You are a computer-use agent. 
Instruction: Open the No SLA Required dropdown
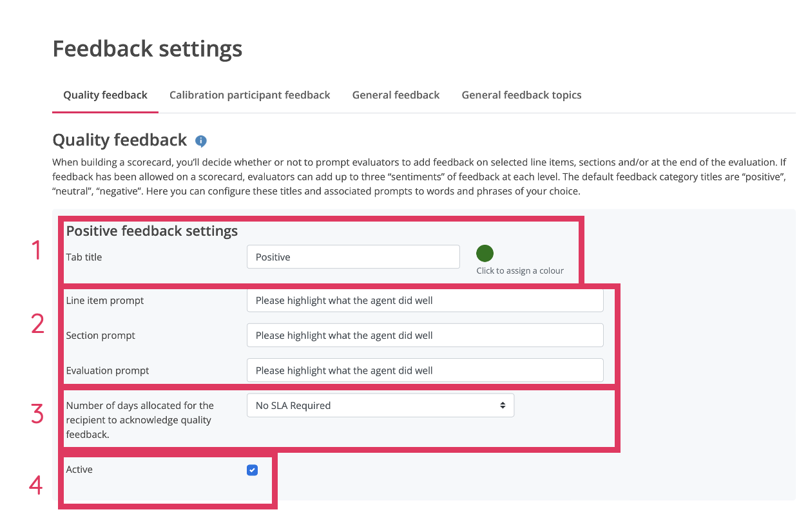tap(380, 406)
